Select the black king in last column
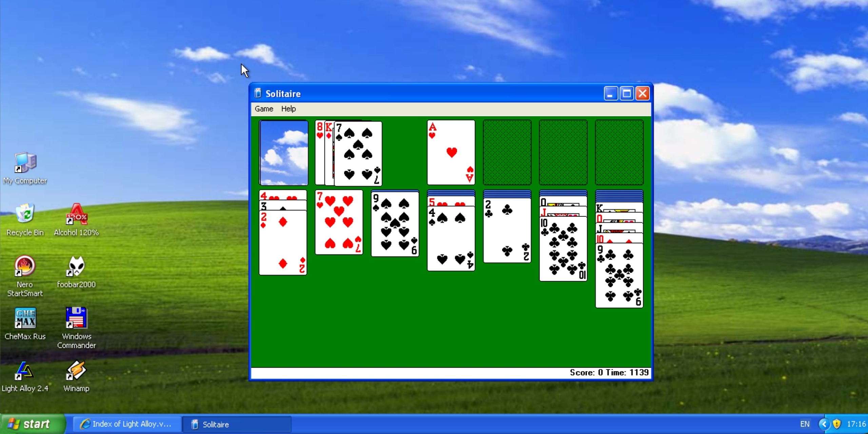 click(x=619, y=208)
